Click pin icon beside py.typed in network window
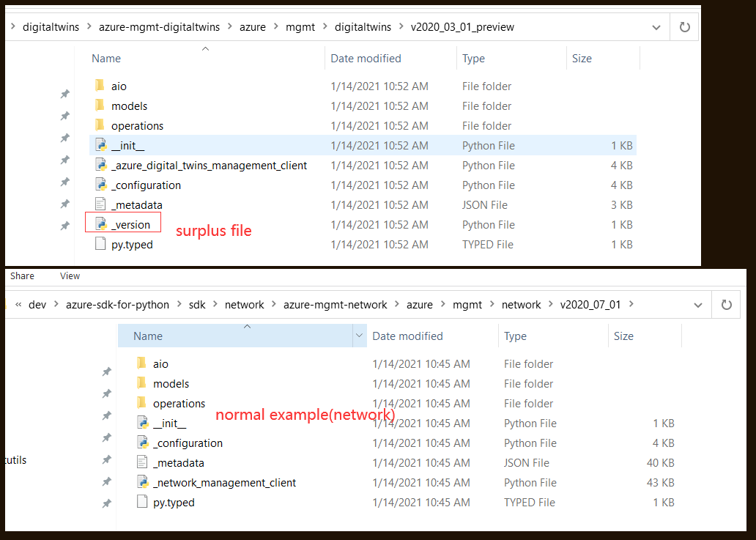Viewport: 756px width, 540px height. (107, 503)
